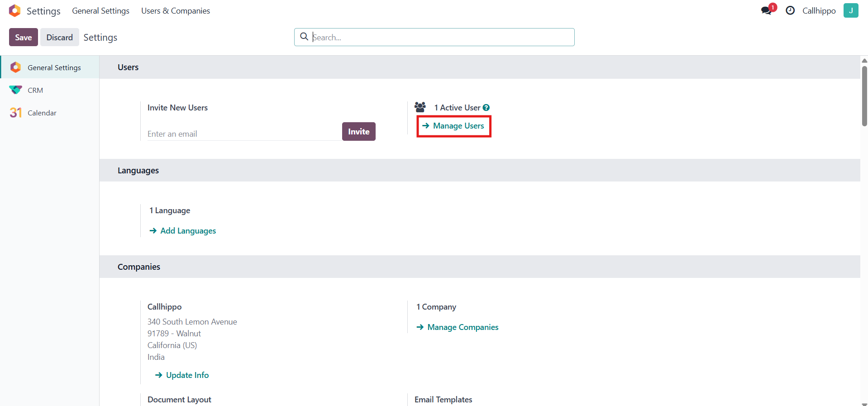This screenshot has width=868, height=406.
Task: Click the help question mark next to Active User
Action: [x=486, y=108]
